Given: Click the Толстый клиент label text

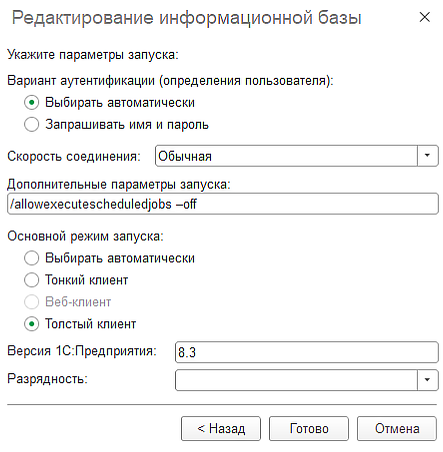Looking at the screenshot, I should coord(91,324).
